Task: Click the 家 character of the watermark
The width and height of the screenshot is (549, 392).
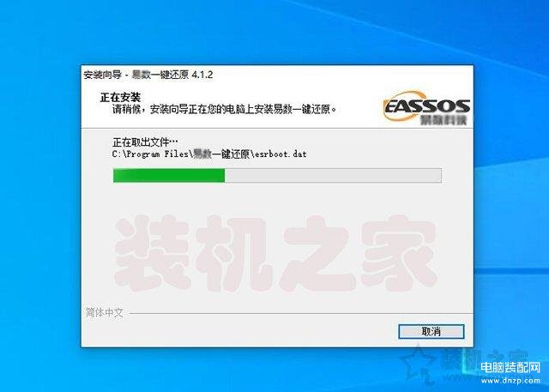Action: (399, 253)
